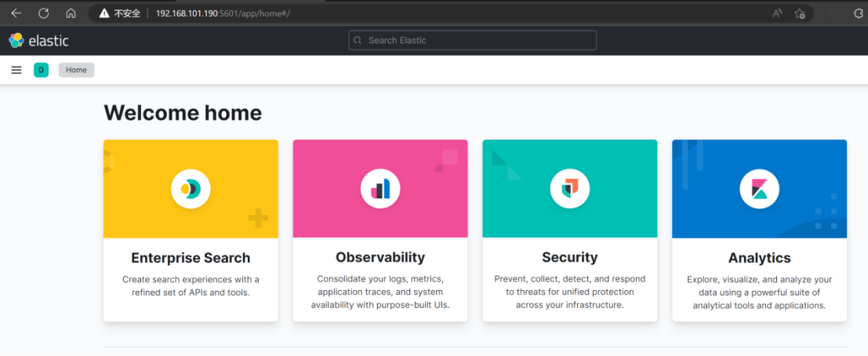Click text 'Create search experiences with a'
Viewport: 868px width, 356px height.
pyautogui.click(x=191, y=280)
